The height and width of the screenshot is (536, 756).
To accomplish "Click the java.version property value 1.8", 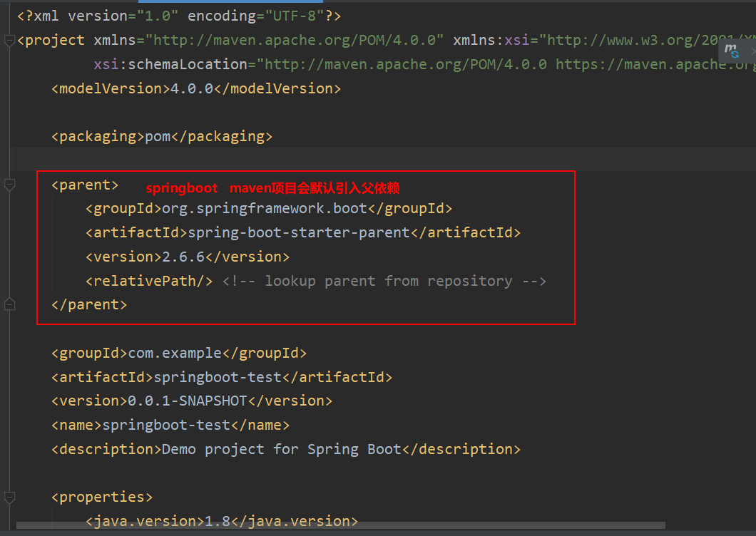I will point(218,521).
